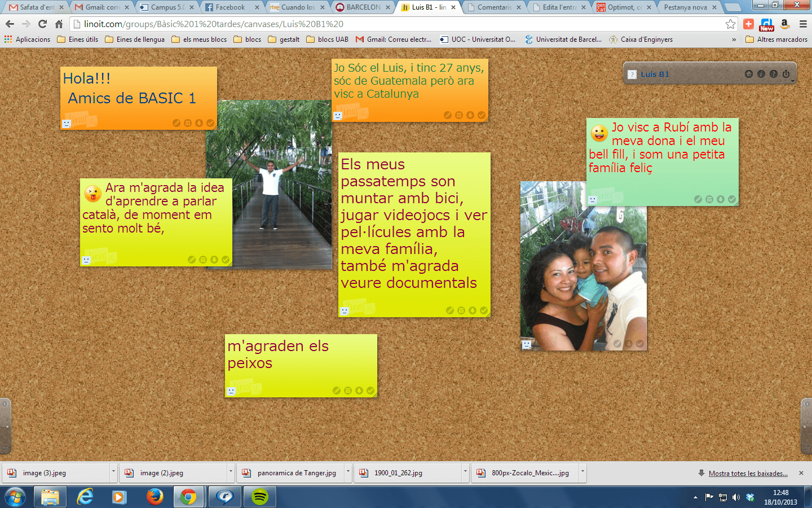Open canvas info icon in Luis B1 panel
Screen dimensions: 812x508
(x=761, y=74)
